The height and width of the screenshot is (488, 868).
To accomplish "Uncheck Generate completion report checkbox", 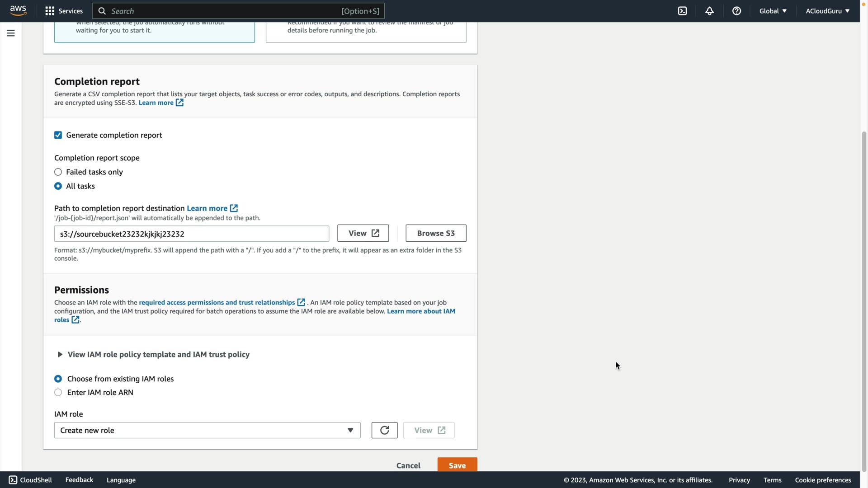I will (x=58, y=135).
